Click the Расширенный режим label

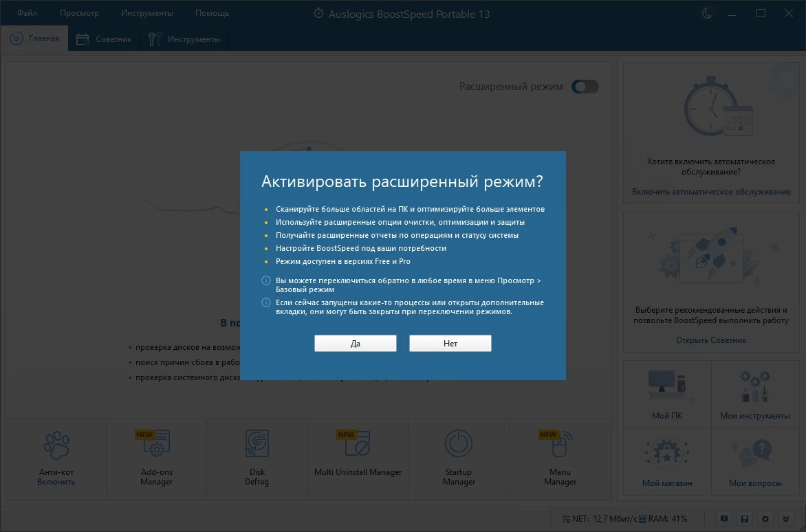[x=511, y=87]
